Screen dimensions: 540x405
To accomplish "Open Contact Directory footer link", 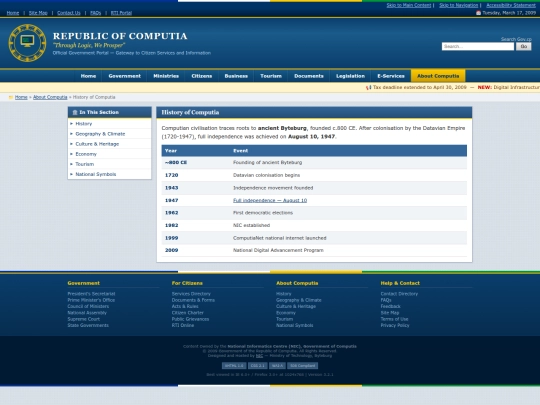I will [x=399, y=294].
